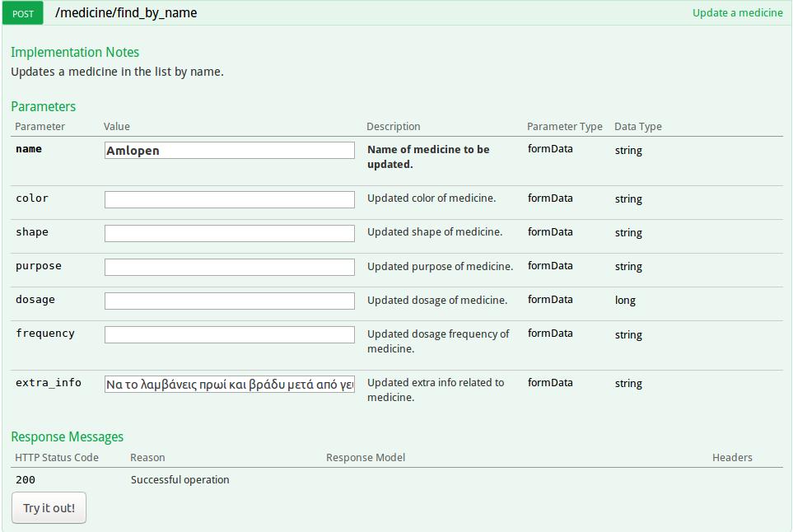The image size is (793, 532).
Task: Click the 'purpose' parameter label
Action: click(39, 266)
